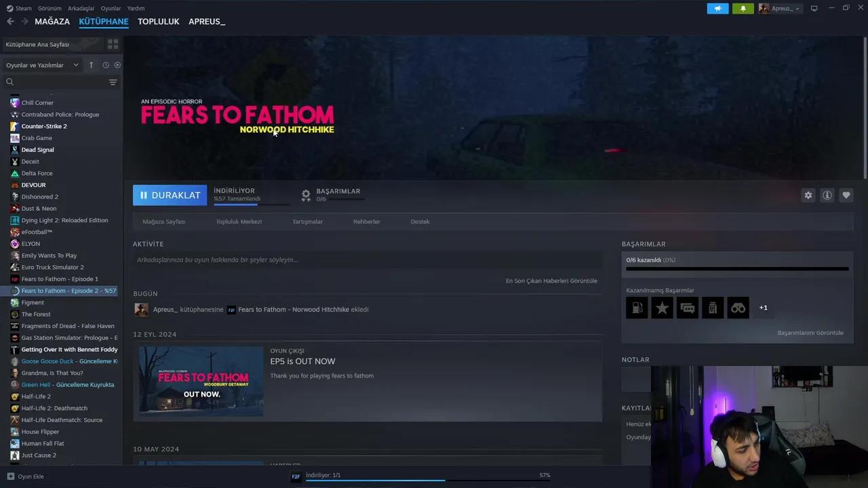Image resolution: width=868 pixels, height=488 pixels.
Task: Click the sort ascending arrow in sidebar
Action: click(92, 65)
